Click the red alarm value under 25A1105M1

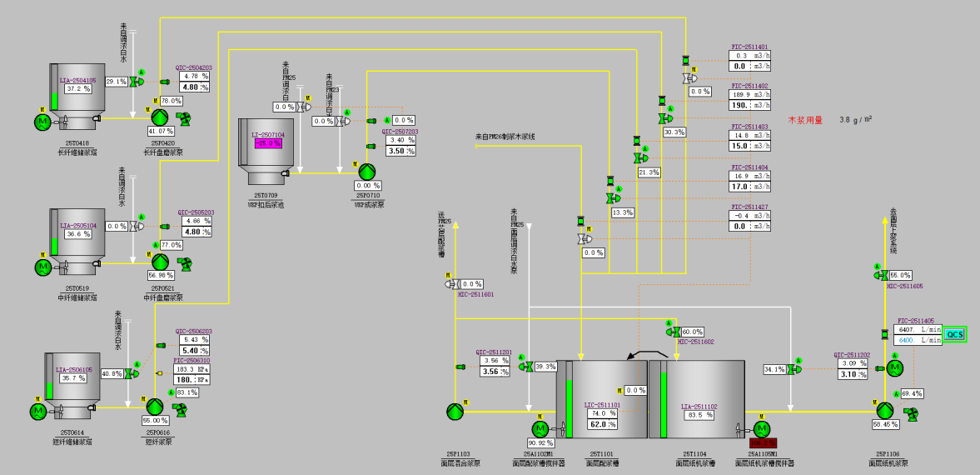763,443
